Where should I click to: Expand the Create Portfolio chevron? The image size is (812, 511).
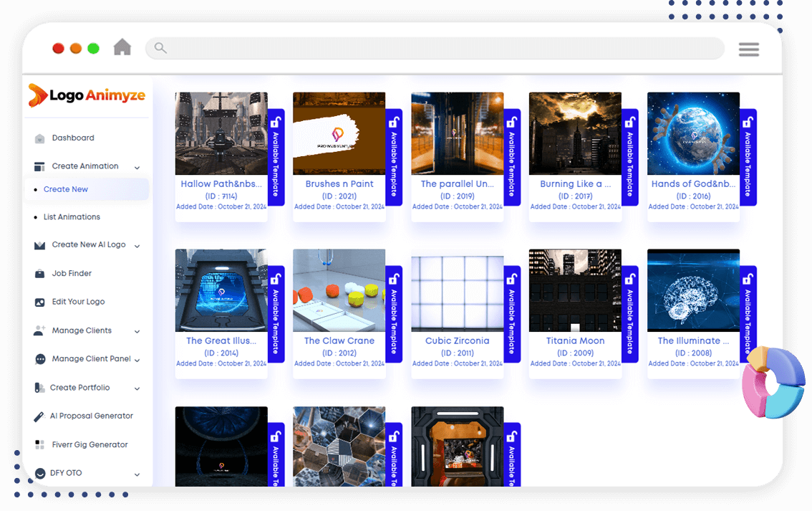(137, 388)
